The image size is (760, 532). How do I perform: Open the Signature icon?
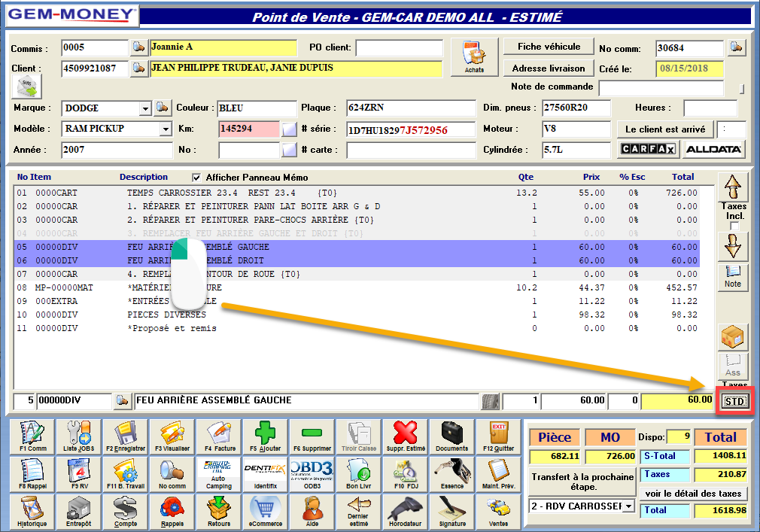pyautogui.click(x=451, y=512)
